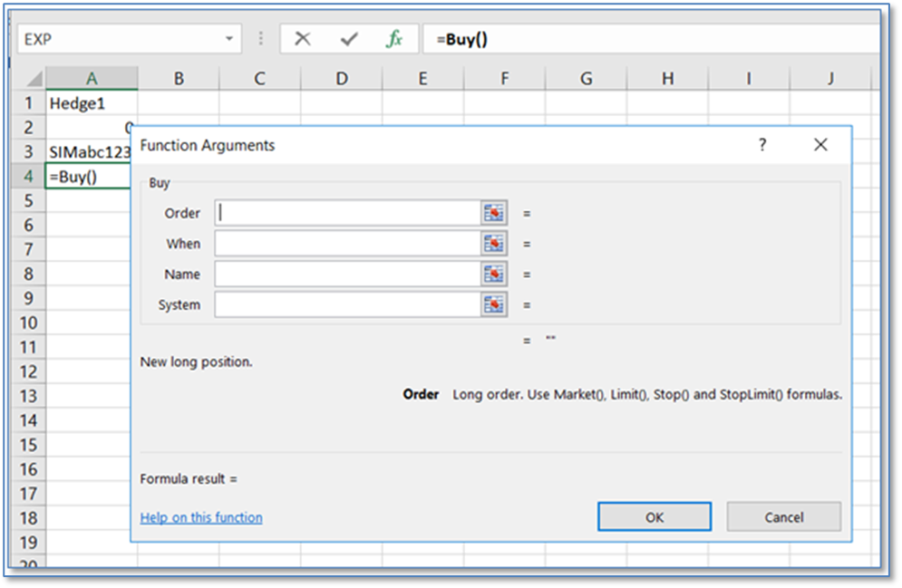Click into the When argument field
902x588 pixels.
347,244
